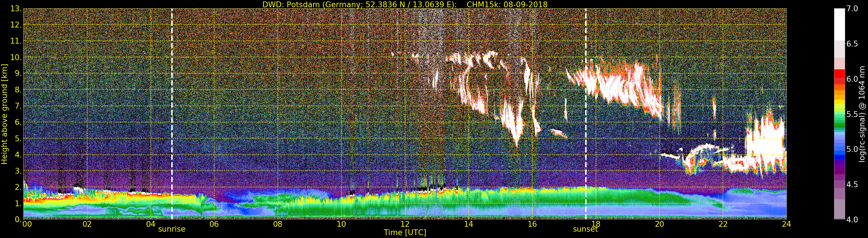Click height axis tick '2.'
This screenshot has height=238, width=868.
[x=18, y=187]
